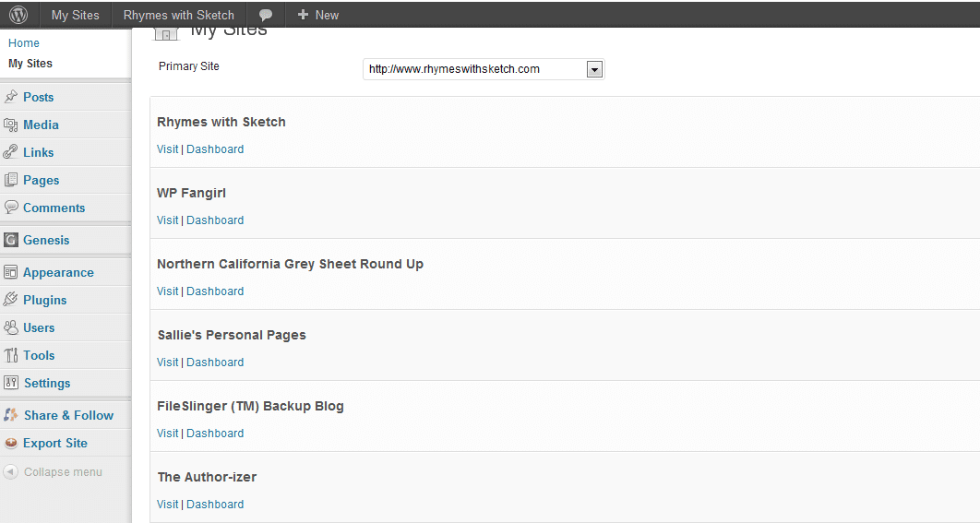
Task: Click the speech bubble icon beside Comments
Action: [11, 207]
